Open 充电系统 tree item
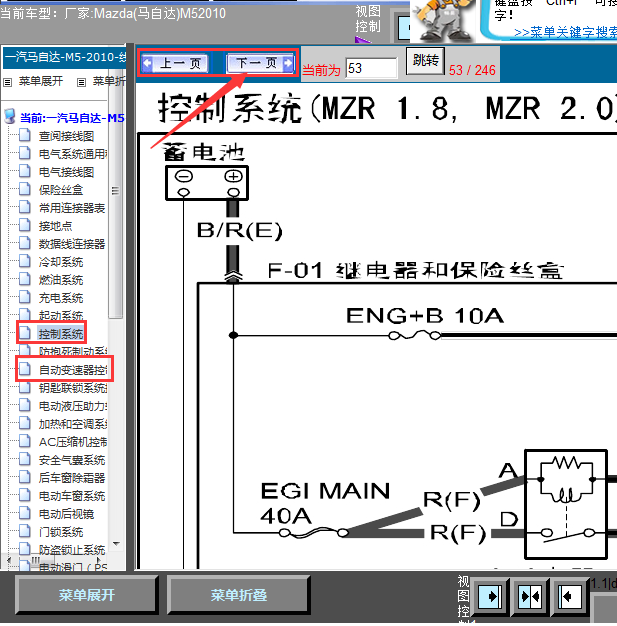 pyautogui.click(x=61, y=298)
